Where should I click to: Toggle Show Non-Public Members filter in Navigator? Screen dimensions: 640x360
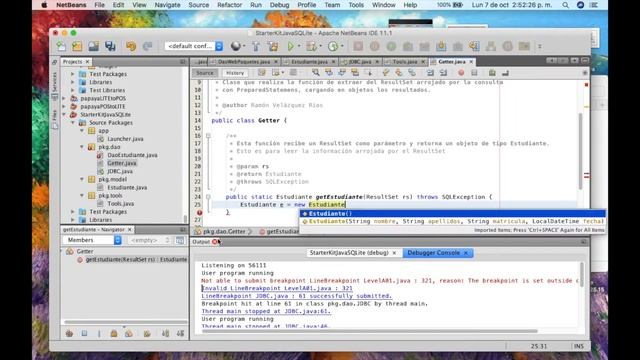[114, 333]
